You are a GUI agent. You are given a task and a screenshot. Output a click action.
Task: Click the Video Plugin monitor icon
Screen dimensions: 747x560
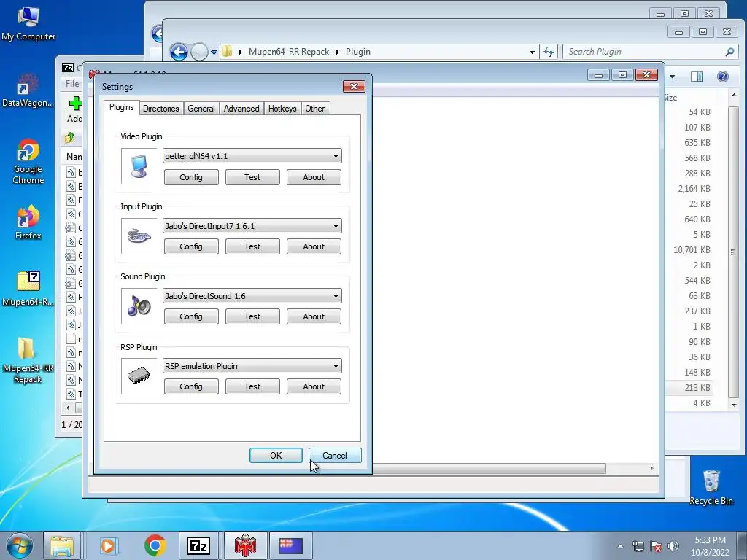(x=139, y=166)
